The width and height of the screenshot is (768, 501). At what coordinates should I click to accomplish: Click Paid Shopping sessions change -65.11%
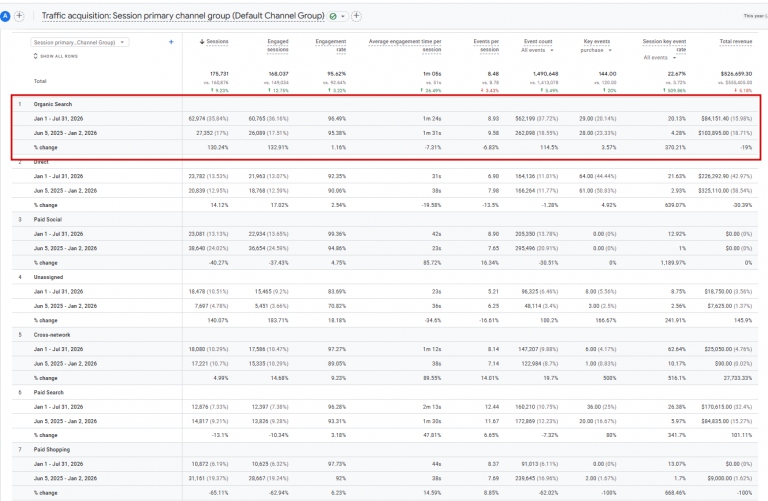(x=217, y=493)
